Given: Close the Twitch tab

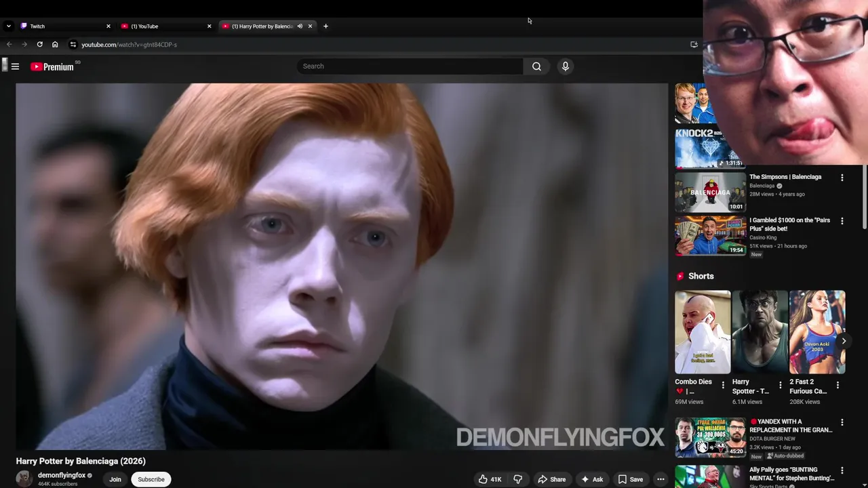Looking at the screenshot, I should 108,26.
